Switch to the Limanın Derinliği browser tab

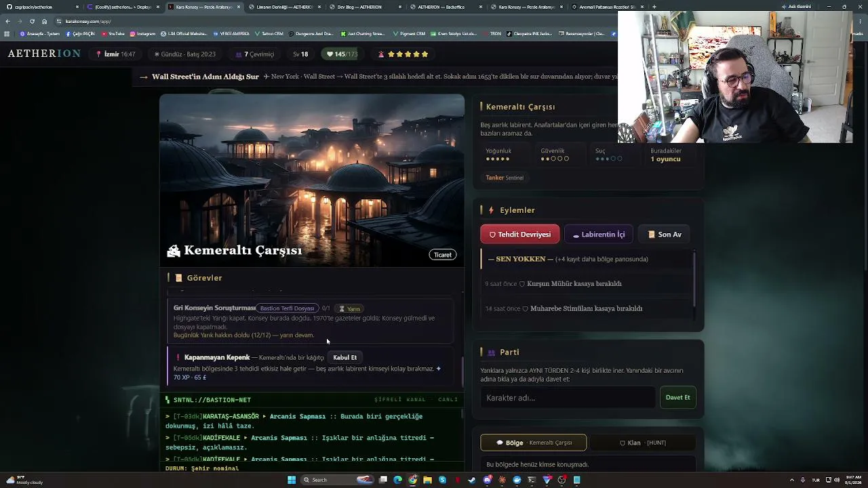[285, 7]
